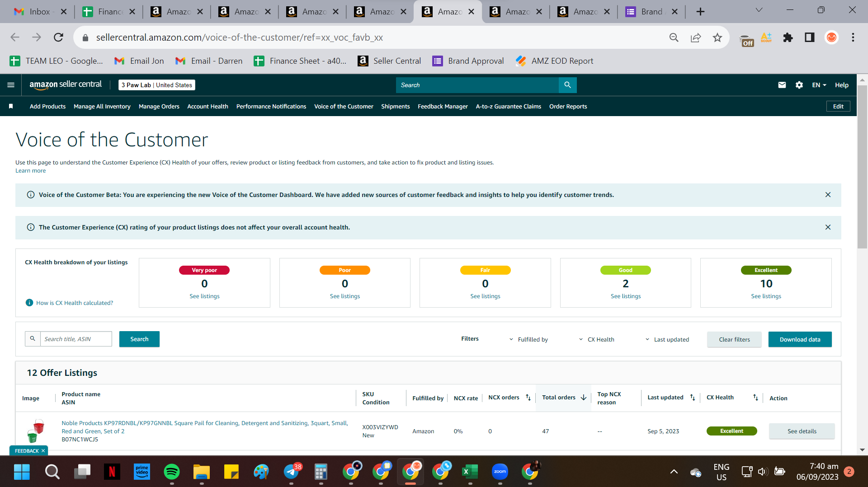Open How is CX Health calculated link
The width and height of the screenshot is (868, 487).
click(x=75, y=303)
